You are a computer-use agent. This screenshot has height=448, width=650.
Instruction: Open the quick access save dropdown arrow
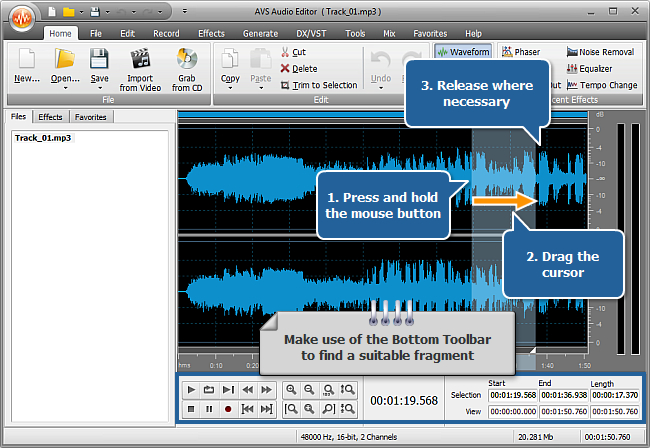pyautogui.click(x=107, y=12)
